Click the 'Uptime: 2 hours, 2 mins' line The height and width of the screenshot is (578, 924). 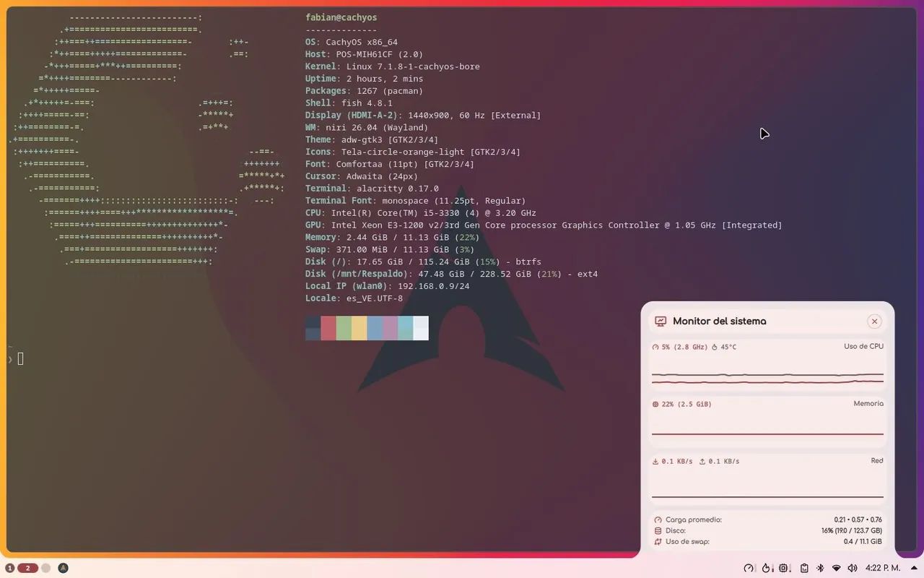click(x=365, y=79)
